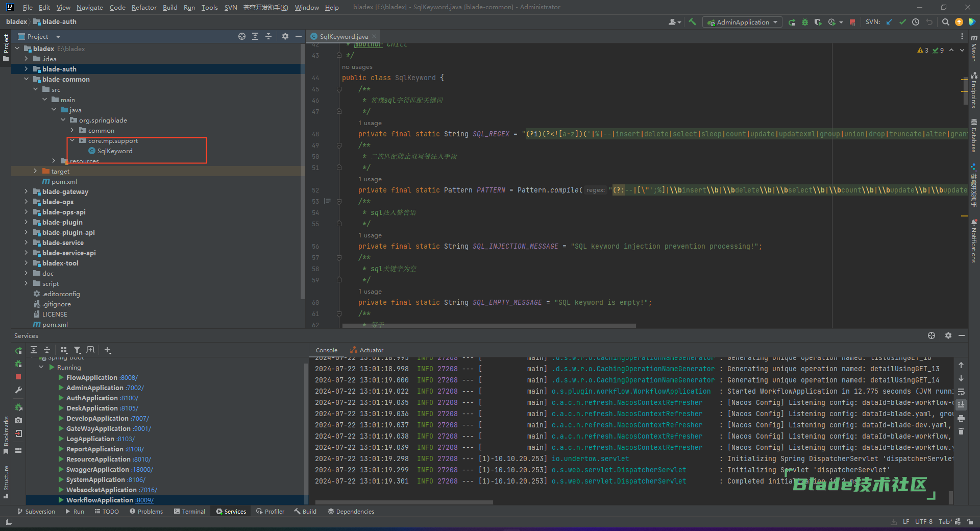
Task: Click the Services thread dump camera icon
Action: [18, 420]
